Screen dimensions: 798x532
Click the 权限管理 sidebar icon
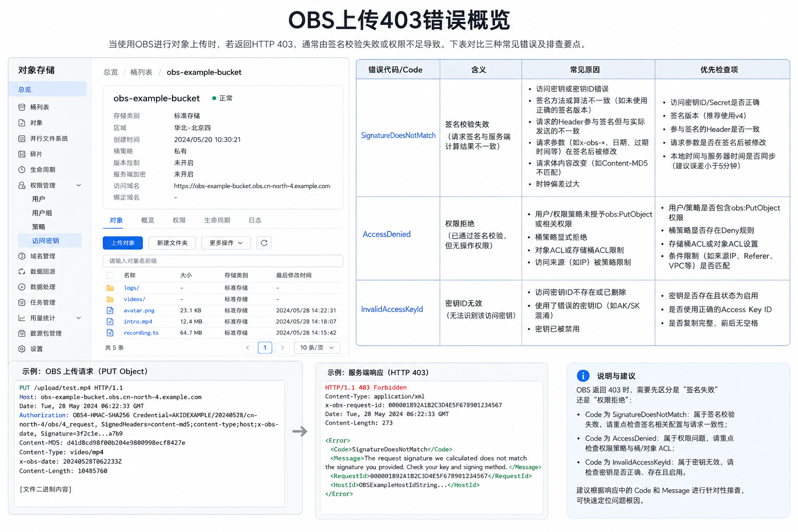click(22, 185)
